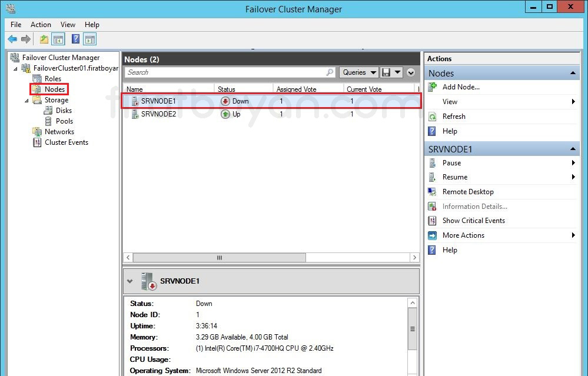Click More Actions entry
The image size is (588, 376).
tap(463, 235)
